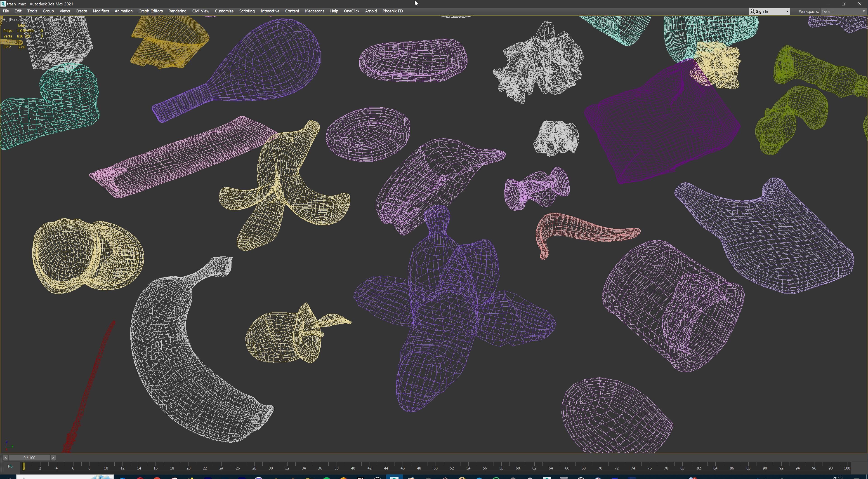Viewport: 868px width, 479px height.
Task: Expand the Sign In dropdown arrow
Action: [787, 12]
